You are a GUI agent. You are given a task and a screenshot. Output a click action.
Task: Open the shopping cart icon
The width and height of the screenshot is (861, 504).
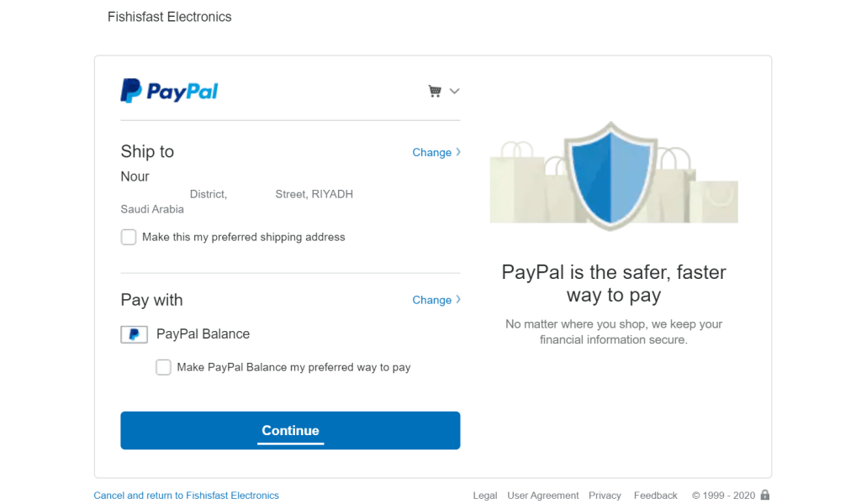435,91
